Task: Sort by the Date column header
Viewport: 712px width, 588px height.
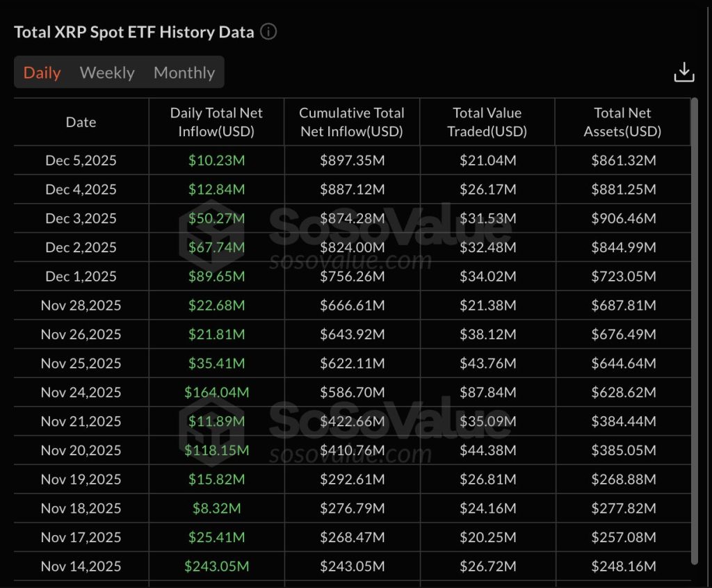Action: click(81, 122)
